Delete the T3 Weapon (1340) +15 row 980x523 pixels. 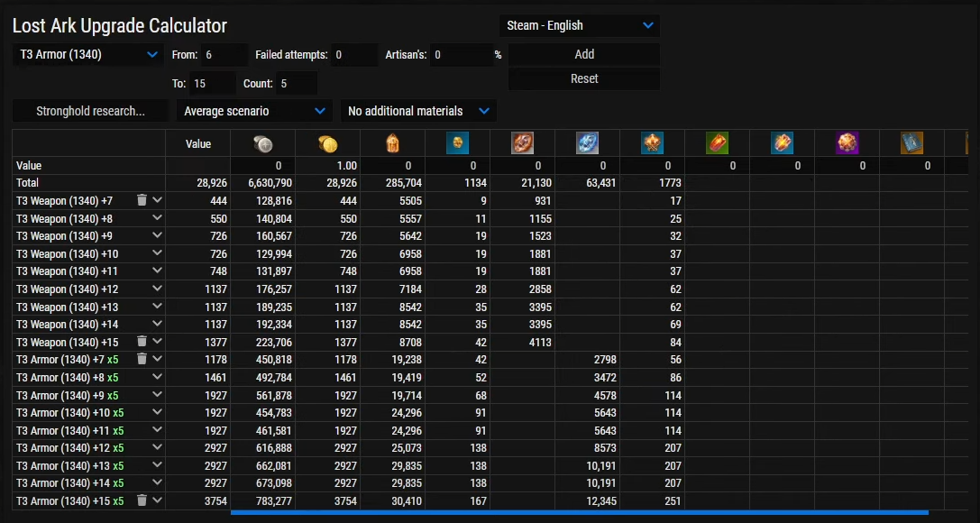tap(142, 341)
